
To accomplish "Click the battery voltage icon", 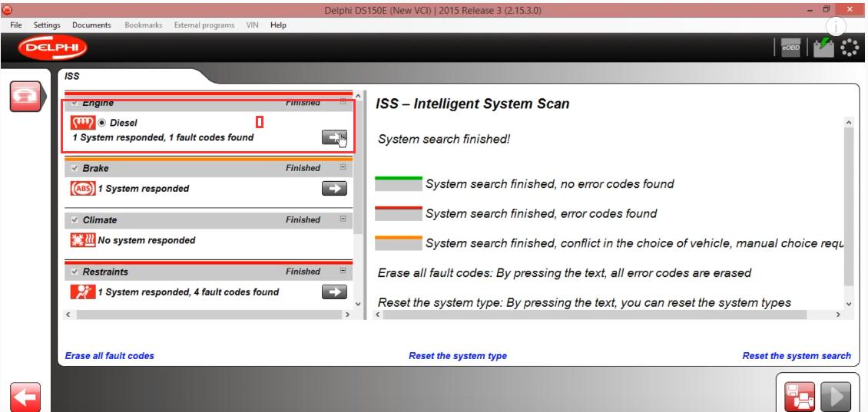I will tap(823, 48).
